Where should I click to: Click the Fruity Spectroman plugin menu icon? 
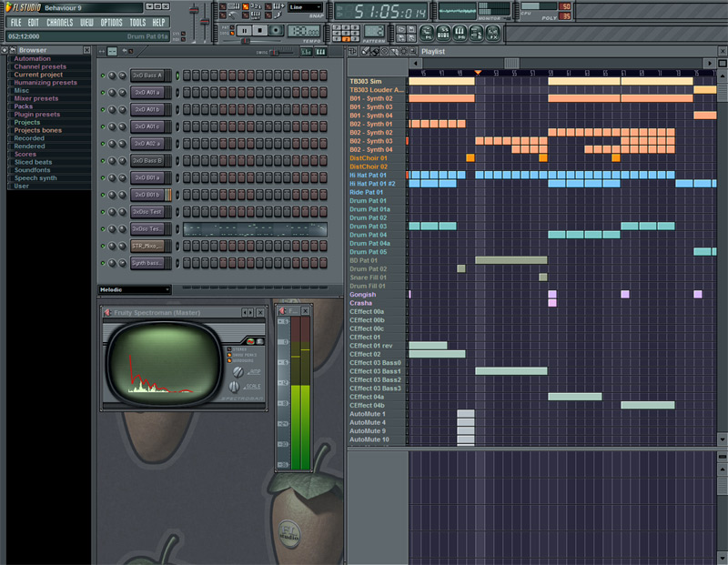(107, 312)
